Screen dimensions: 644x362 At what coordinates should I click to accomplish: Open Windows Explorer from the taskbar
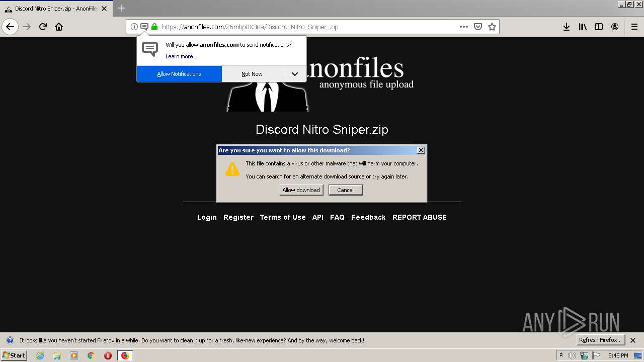point(57,355)
